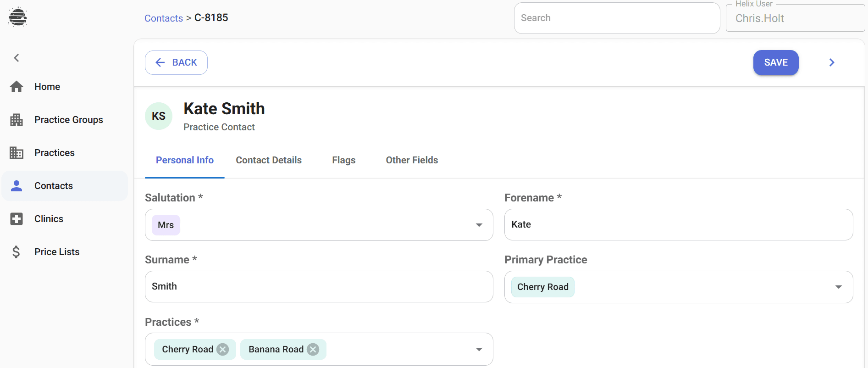The image size is (868, 368).
Task: Go to next contact with right chevron
Action: (x=832, y=62)
